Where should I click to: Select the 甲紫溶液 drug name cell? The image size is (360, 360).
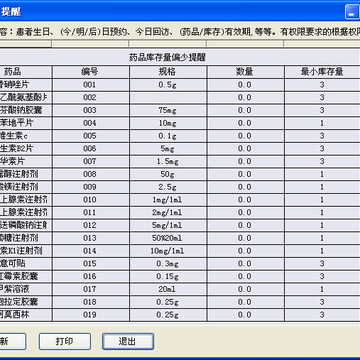point(26,289)
